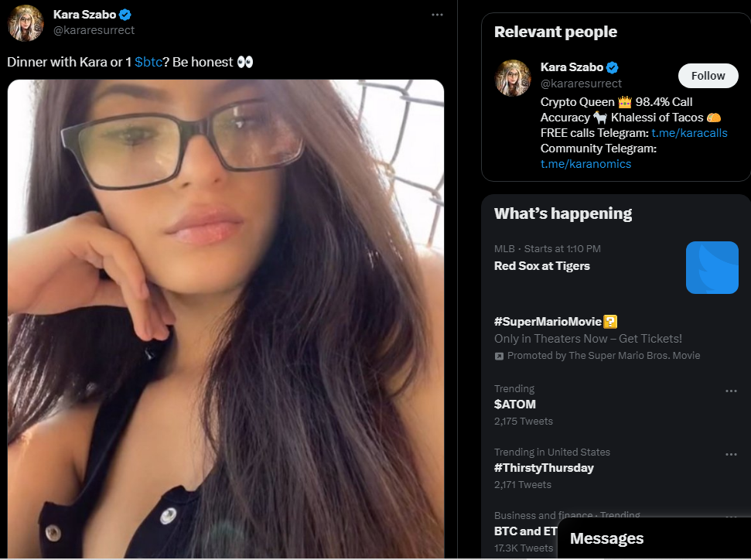Image resolution: width=751 pixels, height=560 pixels.
Task: Open the $btc cashtag link in the tweet
Action: (x=148, y=63)
